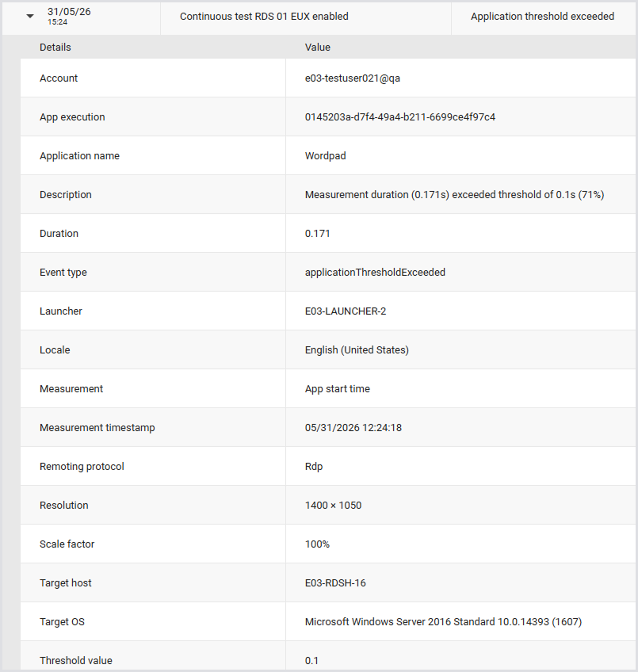Click the Measurement duration description text
Viewport: 638px width, 672px height.
point(454,195)
